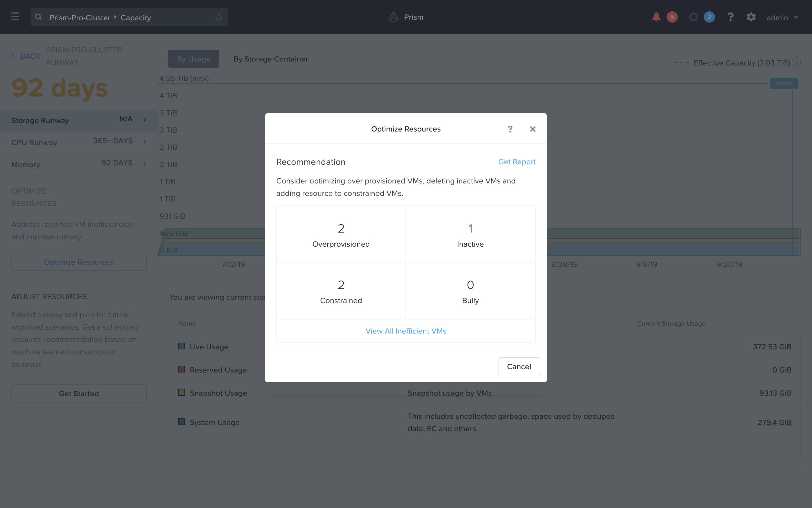Click the Effective Capacity legend label
This screenshot has width=812, height=508.
click(742, 63)
